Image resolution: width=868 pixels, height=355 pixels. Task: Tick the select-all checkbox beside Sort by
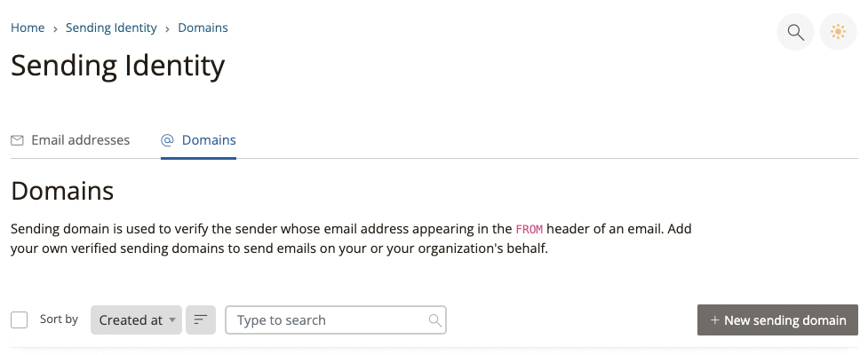(20, 320)
